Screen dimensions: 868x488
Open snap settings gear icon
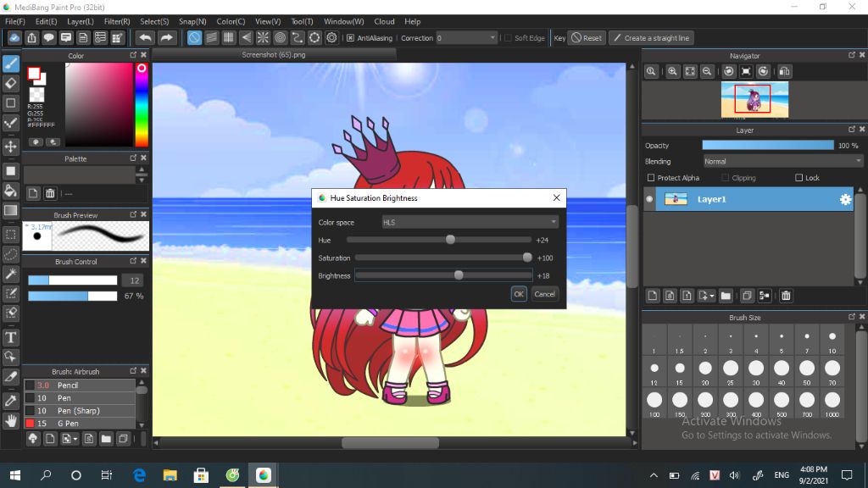point(331,37)
